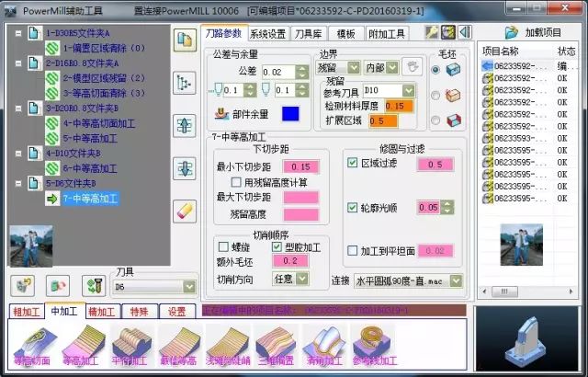Screen dimensions: 588x377
Task: Click the tool update icon beside tool dropdown
Action: coord(94,286)
